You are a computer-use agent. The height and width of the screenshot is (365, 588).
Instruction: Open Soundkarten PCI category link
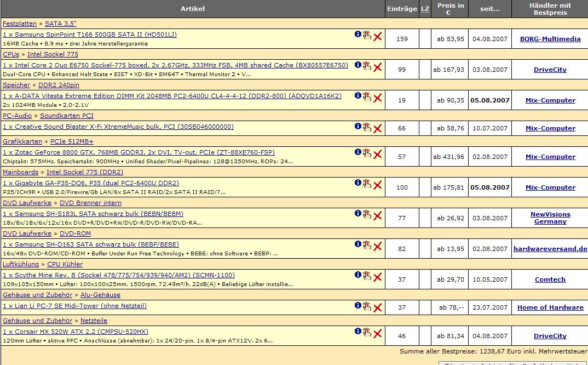point(67,116)
